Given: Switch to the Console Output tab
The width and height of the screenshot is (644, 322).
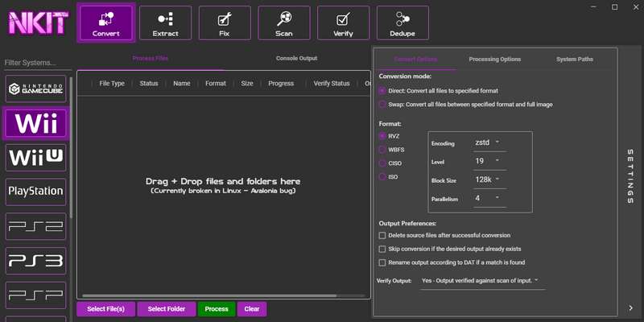Looking at the screenshot, I should coord(296,58).
